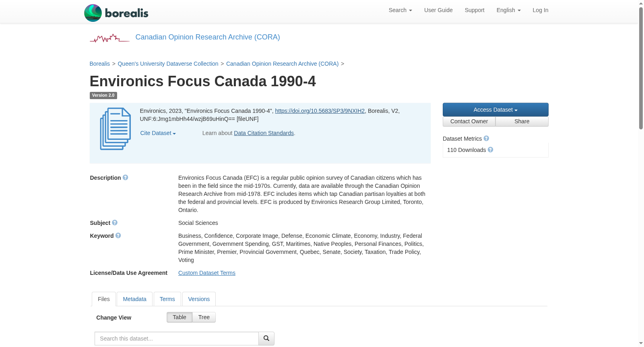Go to Queen's University Dataverse Collection breadcrumb

(168, 64)
